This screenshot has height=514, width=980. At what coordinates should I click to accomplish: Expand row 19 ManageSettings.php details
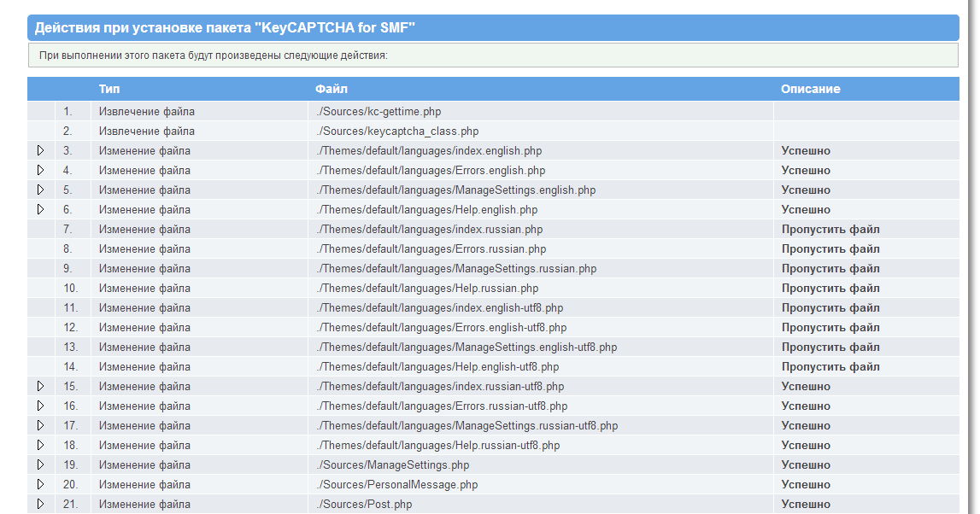(x=41, y=464)
